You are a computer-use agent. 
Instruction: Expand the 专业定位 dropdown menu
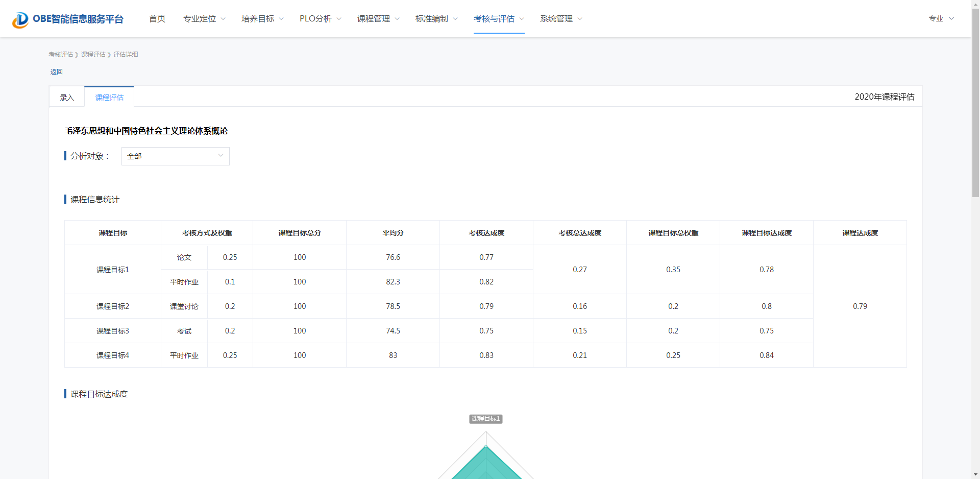[x=204, y=19]
